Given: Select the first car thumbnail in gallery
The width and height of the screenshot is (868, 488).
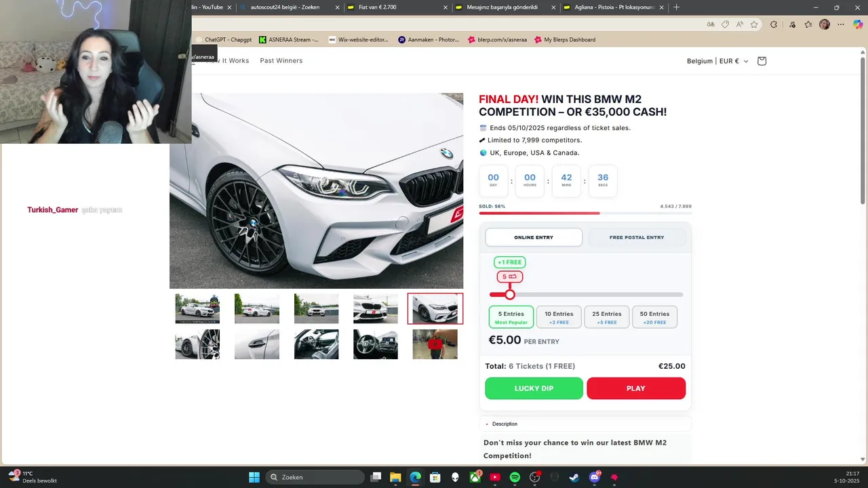Looking at the screenshot, I should point(197,309).
